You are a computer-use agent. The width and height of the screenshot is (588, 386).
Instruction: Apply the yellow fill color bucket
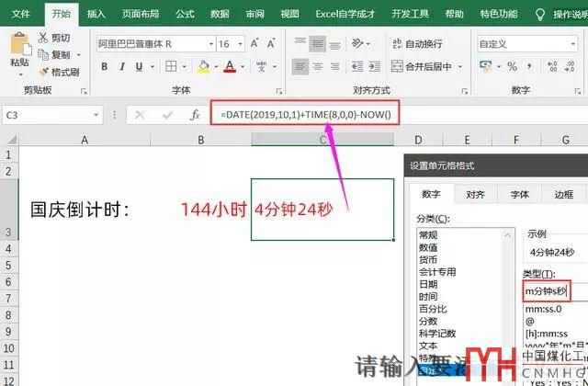pos(204,67)
